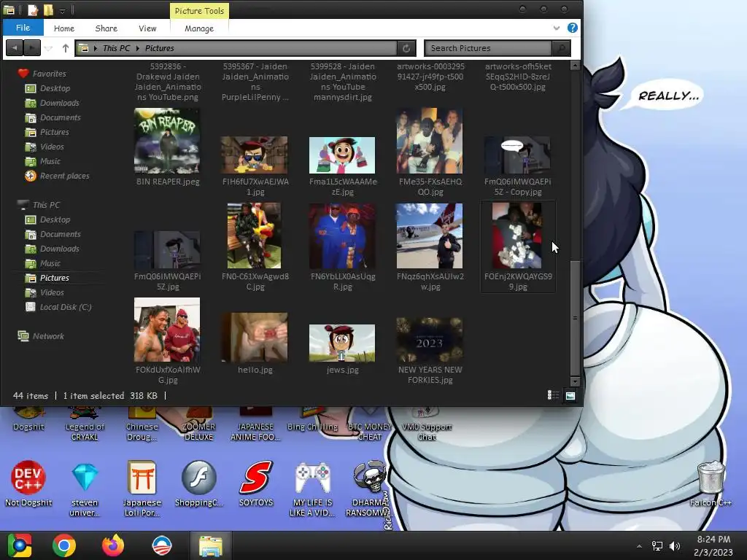This screenshot has height=560, width=747.
Task: Open the SOYTOYS desktop icon
Action: click(x=256, y=484)
